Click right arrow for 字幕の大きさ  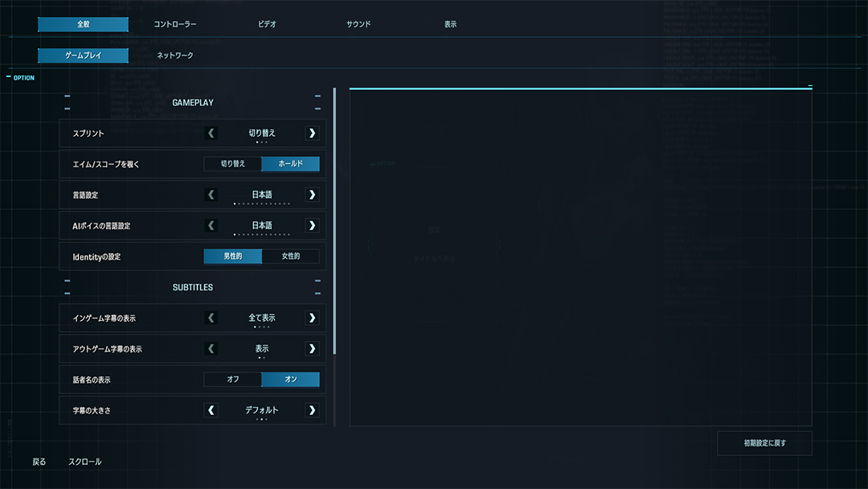click(312, 410)
